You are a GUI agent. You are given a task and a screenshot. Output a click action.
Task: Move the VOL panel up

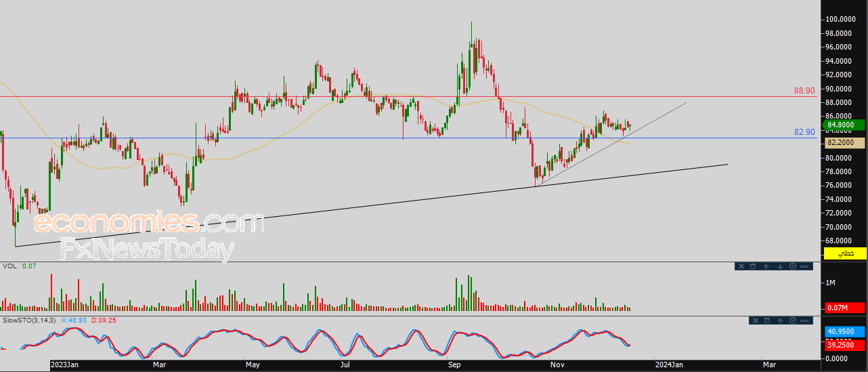tap(766, 266)
